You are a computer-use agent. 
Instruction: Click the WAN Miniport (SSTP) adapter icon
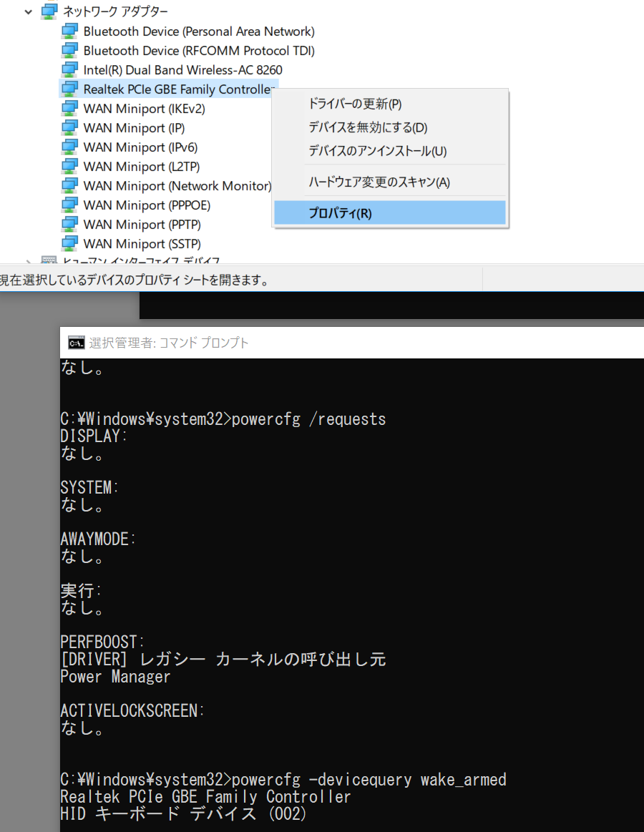pyautogui.click(x=69, y=244)
